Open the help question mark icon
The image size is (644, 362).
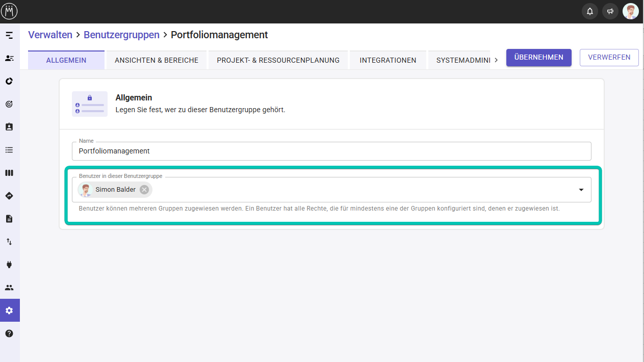click(x=9, y=333)
